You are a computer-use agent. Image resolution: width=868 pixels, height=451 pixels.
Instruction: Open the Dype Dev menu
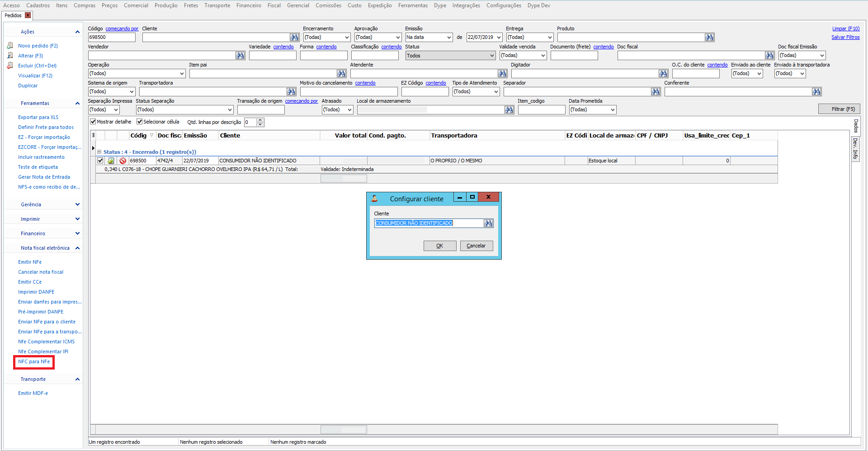point(539,5)
